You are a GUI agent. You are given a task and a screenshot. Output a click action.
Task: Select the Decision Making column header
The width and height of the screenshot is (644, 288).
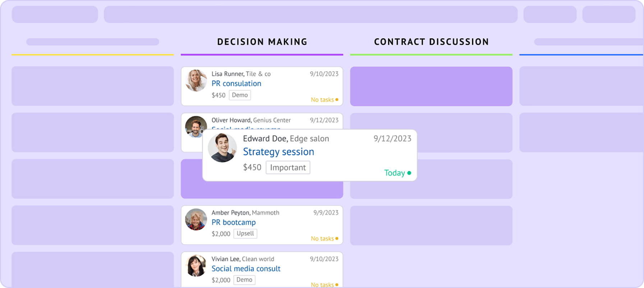(262, 42)
